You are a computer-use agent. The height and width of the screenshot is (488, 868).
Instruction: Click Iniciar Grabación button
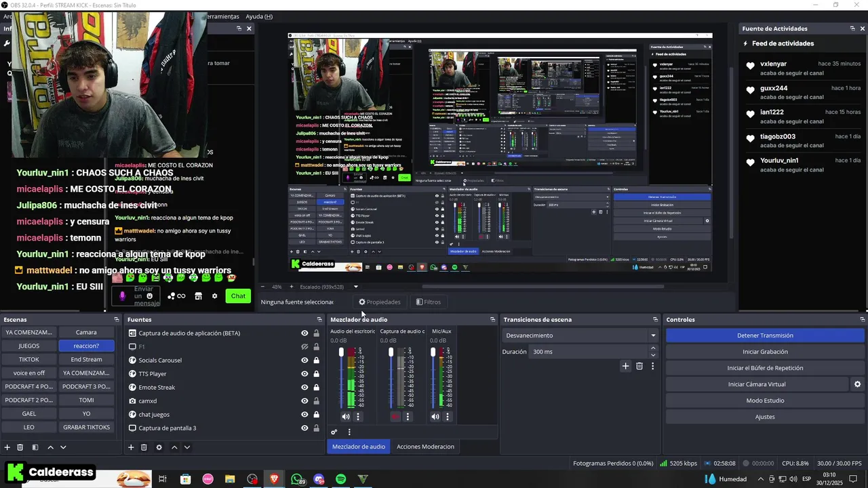click(x=765, y=352)
